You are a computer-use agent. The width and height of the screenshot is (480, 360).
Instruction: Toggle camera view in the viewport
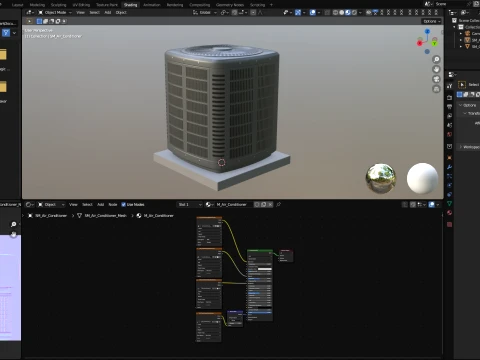tap(436, 79)
